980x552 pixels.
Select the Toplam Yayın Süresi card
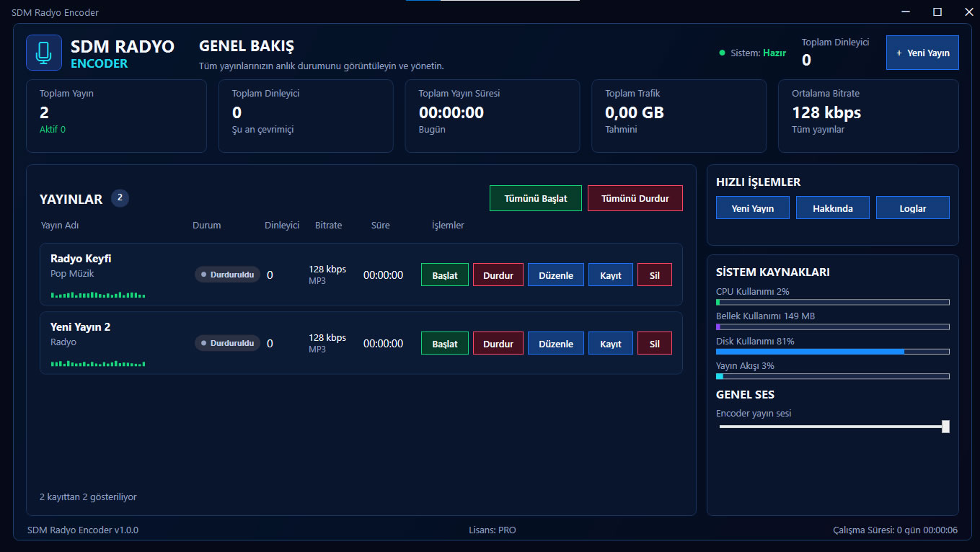coord(493,116)
